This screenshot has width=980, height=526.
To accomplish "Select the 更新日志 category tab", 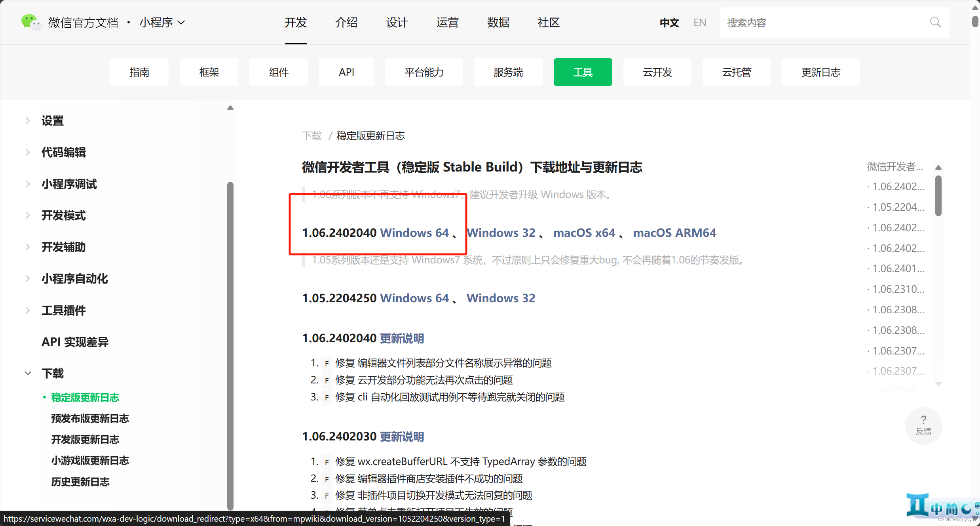I will 821,72.
